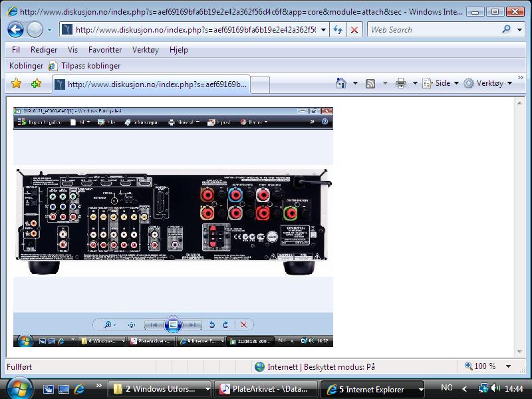Image resolution: width=532 pixels, height=399 pixels.
Task: Click the Internett Beskyttet modus status
Action: pos(315,367)
